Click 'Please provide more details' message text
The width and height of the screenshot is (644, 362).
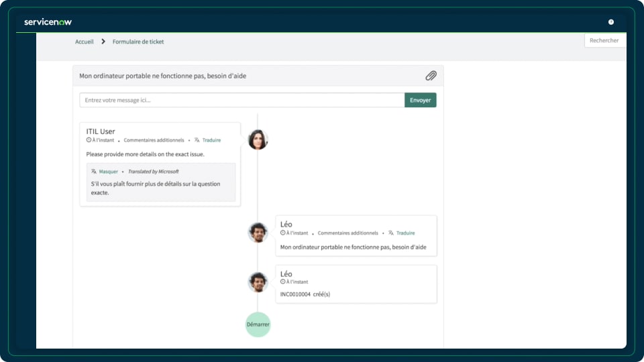click(145, 154)
